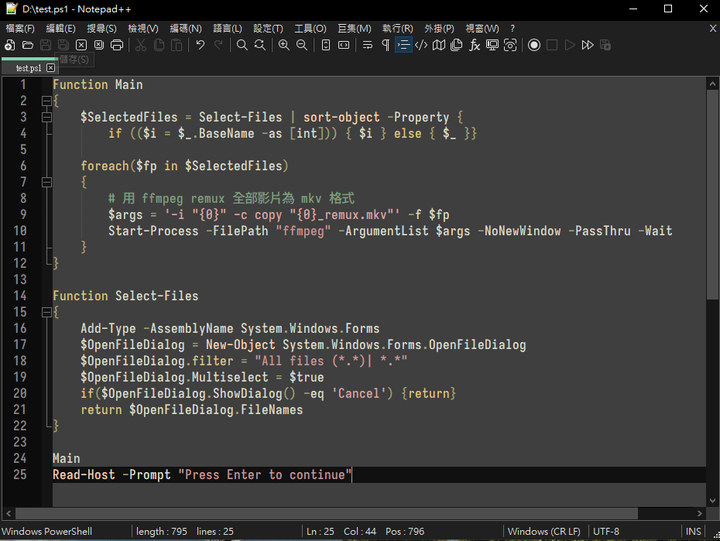
Task: Click the Save Recorded Macro icon
Action: pos(606,45)
